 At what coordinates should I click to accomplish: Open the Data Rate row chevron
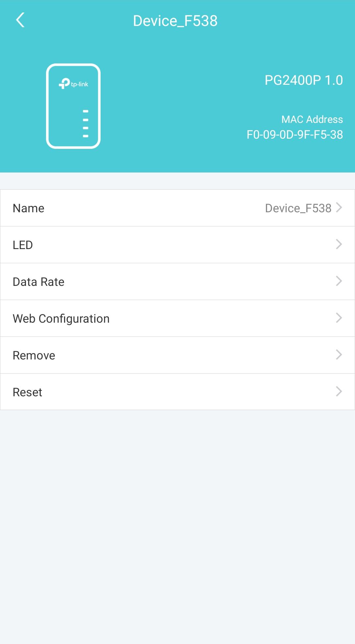(339, 281)
